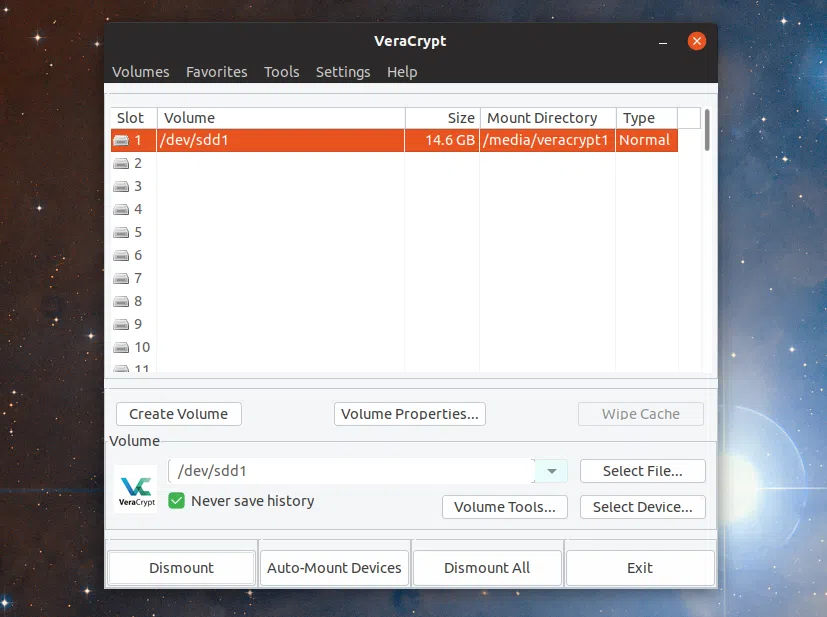Exit VeraCrypt with the Exit button
The height and width of the screenshot is (617, 827).
[x=640, y=568]
